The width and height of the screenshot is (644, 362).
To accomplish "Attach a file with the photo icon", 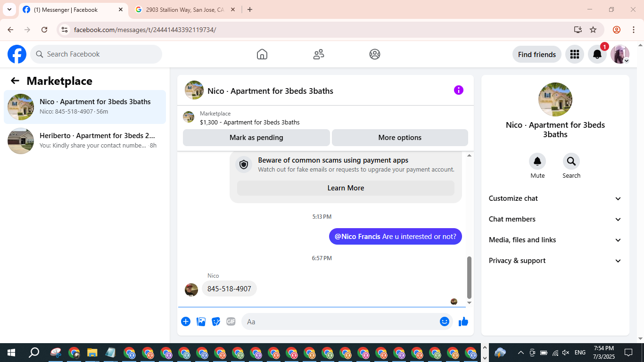I will pyautogui.click(x=201, y=321).
